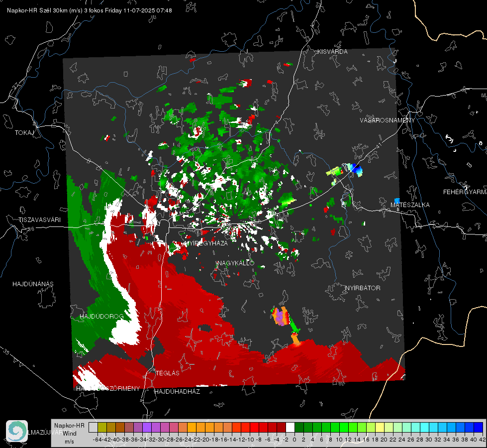Screen dimensions: 487x448
Task: Pick the cyan swatch between 28 and 30
Action: (x=425, y=427)
